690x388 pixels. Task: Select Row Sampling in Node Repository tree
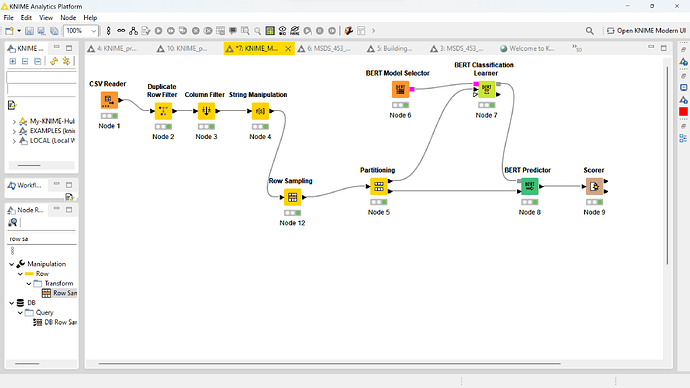pos(60,293)
